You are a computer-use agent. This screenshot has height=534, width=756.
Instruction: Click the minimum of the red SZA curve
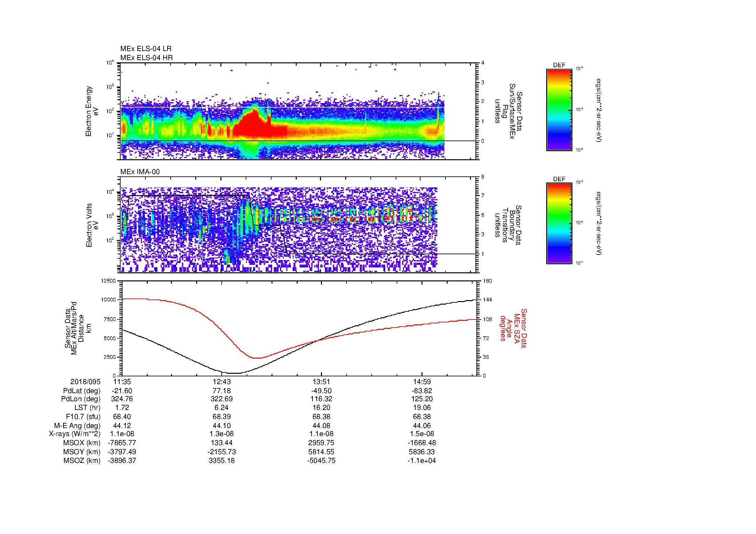(257, 358)
